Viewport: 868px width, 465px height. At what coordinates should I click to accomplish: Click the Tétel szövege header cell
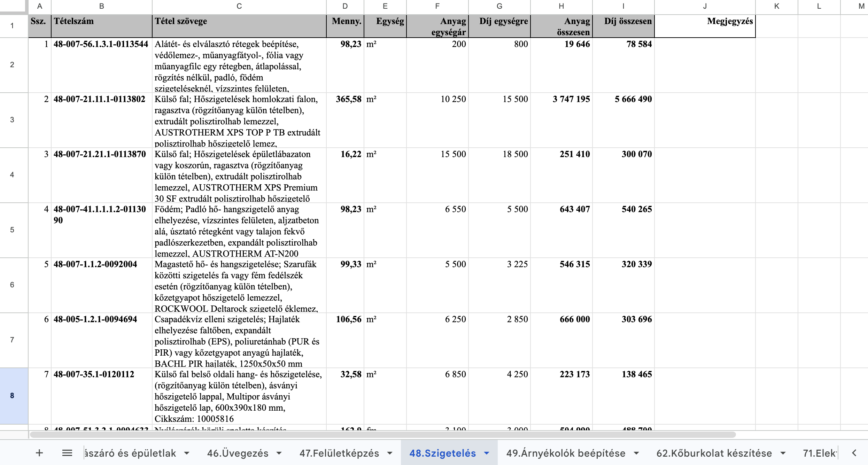pos(239,26)
